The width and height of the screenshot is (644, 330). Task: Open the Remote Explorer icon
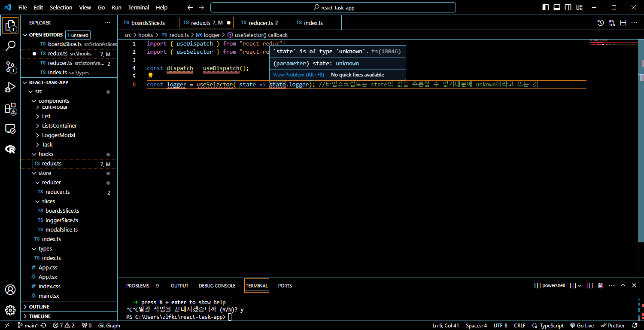tap(10, 129)
